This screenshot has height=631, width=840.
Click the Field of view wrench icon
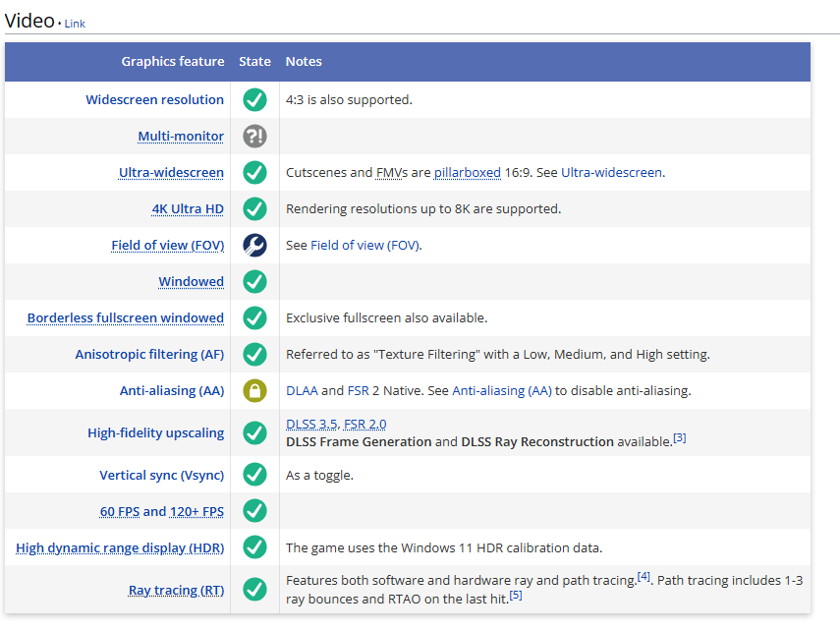(x=254, y=246)
